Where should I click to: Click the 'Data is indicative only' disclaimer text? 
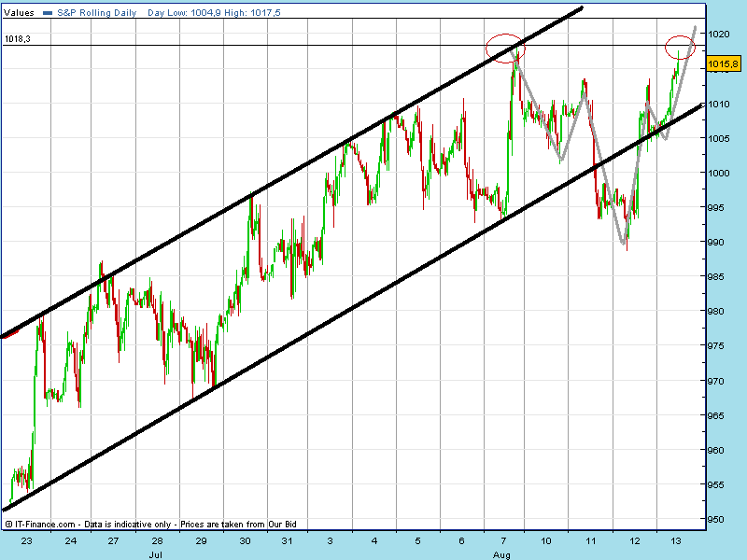click(128, 525)
